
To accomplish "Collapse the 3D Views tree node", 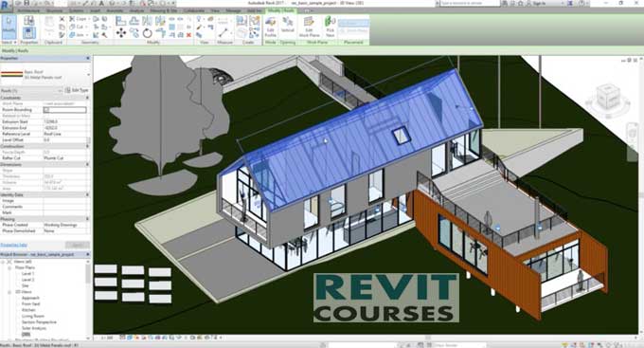I will click(x=9, y=292).
